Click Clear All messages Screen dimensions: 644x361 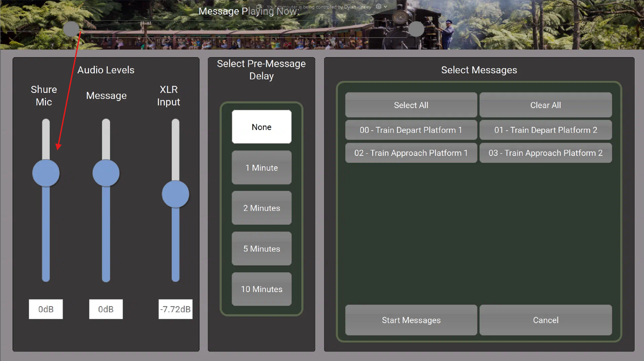(546, 105)
